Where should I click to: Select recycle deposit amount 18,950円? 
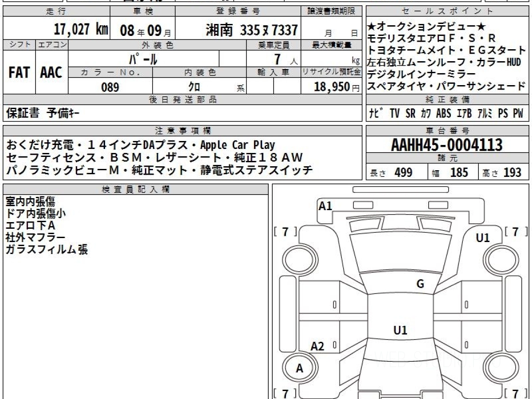337,87
